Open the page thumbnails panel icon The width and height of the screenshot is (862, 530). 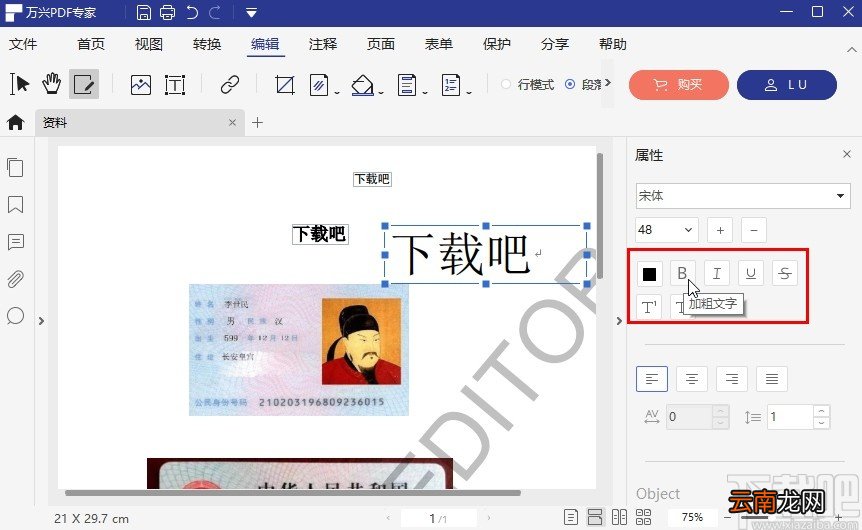[x=15, y=167]
